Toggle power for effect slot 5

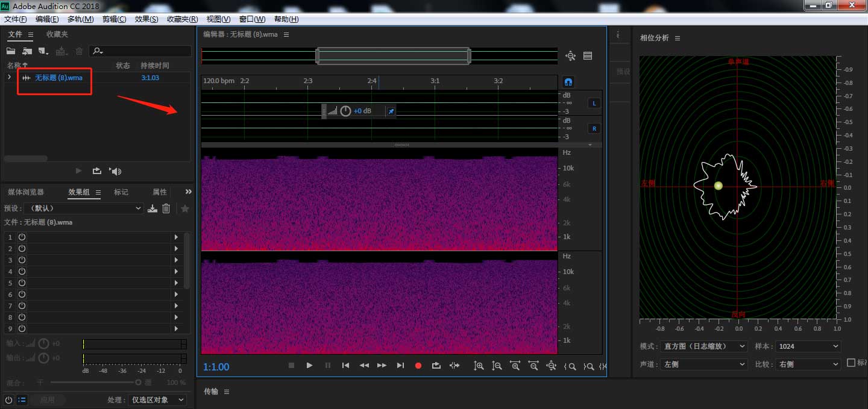click(x=22, y=283)
